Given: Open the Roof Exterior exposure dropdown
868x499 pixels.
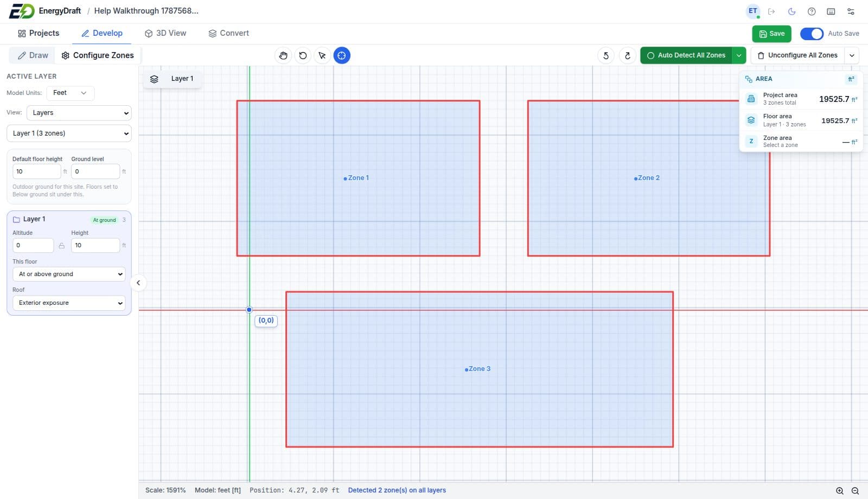Looking at the screenshot, I should pos(69,303).
